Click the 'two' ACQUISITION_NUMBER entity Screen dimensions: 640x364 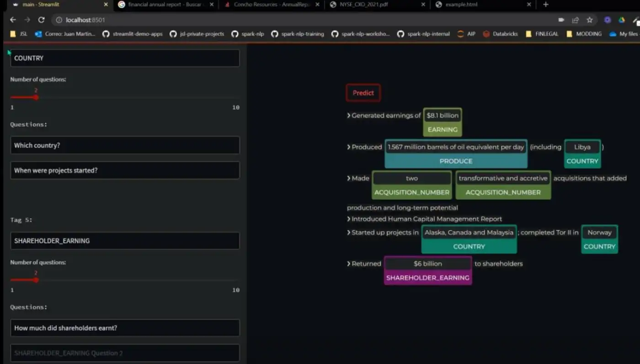click(x=412, y=185)
